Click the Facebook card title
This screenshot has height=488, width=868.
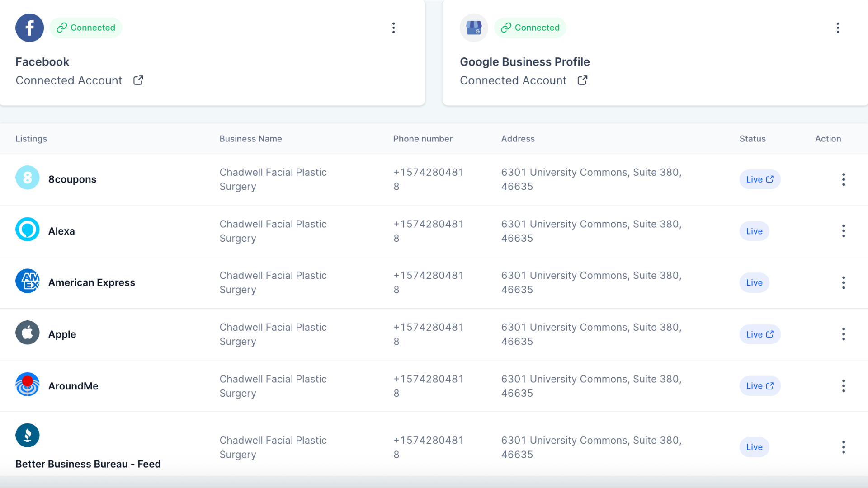pyautogui.click(x=42, y=62)
